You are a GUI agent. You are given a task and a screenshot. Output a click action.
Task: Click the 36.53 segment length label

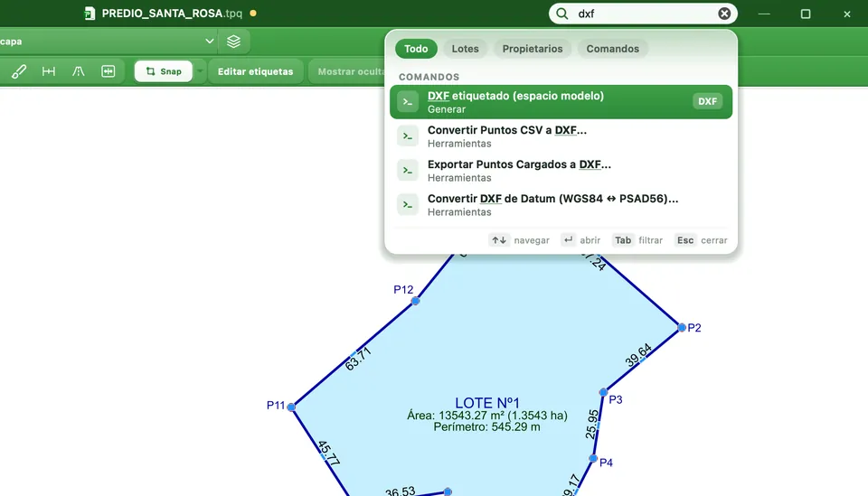401,491
